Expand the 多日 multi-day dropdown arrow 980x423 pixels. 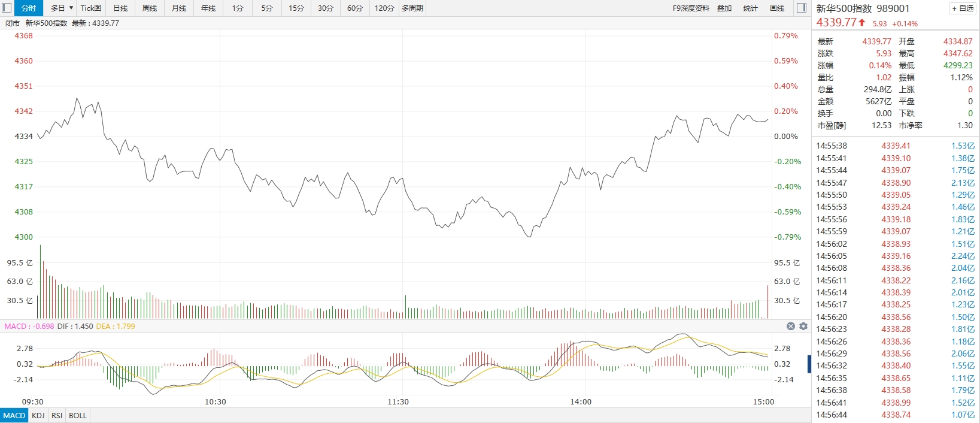[x=71, y=8]
